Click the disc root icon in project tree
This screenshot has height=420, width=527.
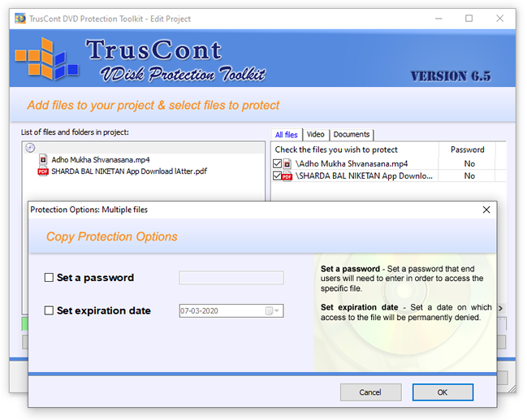pyautogui.click(x=30, y=148)
